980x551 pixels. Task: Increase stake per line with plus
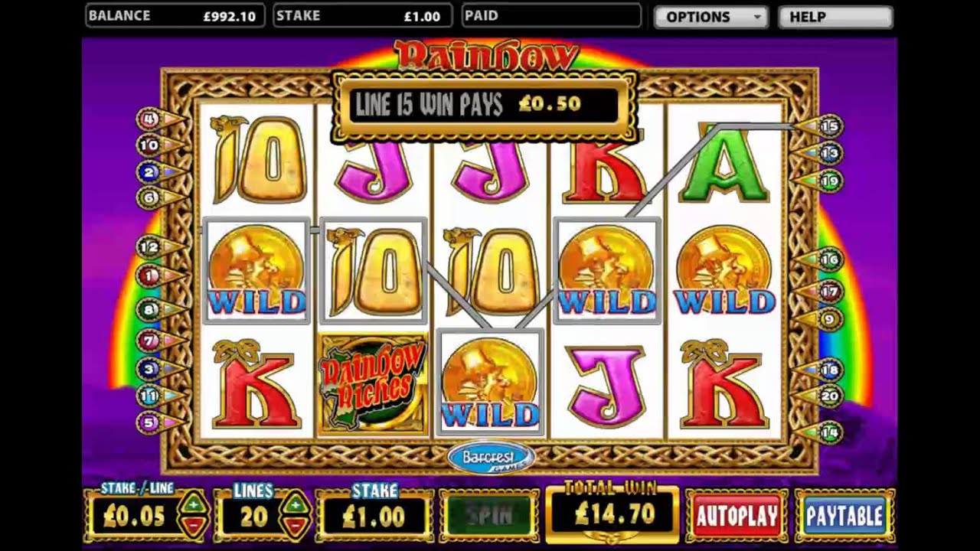(193, 505)
